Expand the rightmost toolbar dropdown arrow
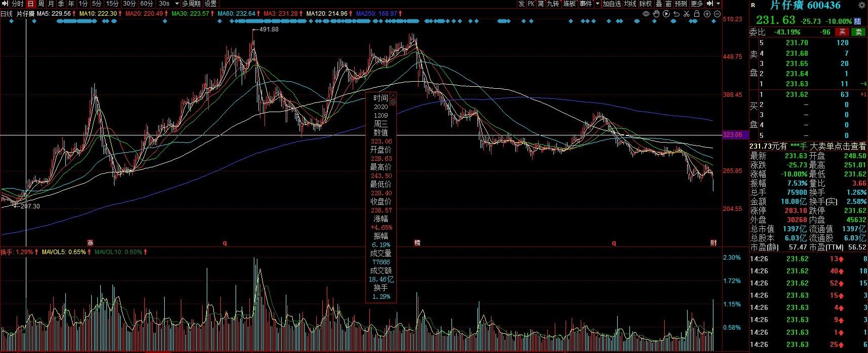 tap(718, 4)
